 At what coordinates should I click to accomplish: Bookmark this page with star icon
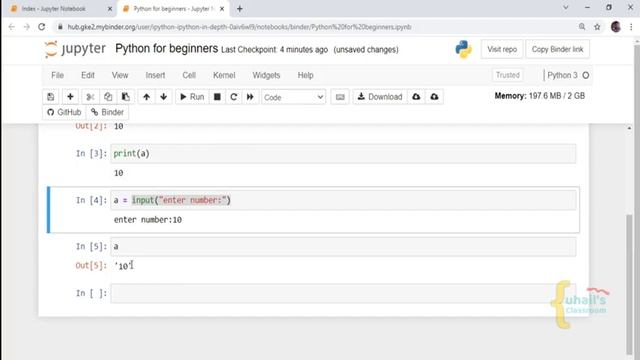click(x=597, y=27)
